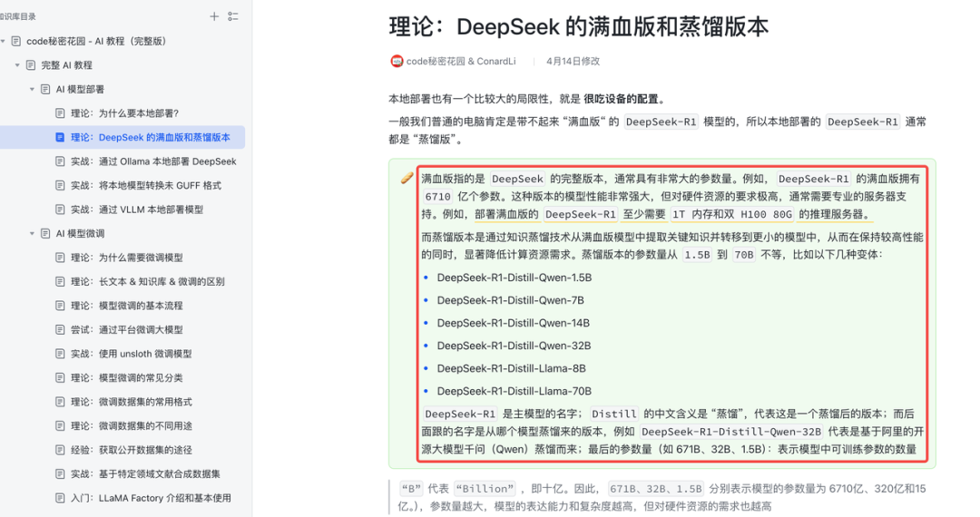This screenshot has width=980, height=517.
Task: Click DeepSeek-R1-Distill-Qwen-7B list item
Action: tap(511, 300)
